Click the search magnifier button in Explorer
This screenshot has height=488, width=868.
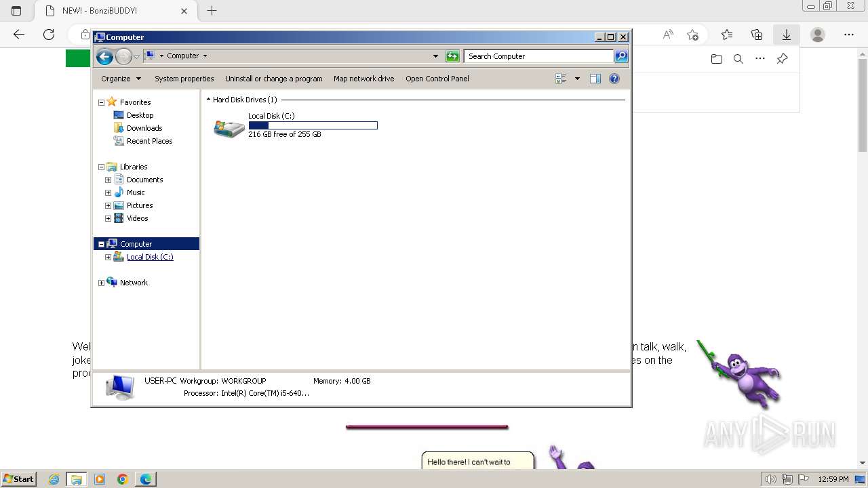(621, 56)
